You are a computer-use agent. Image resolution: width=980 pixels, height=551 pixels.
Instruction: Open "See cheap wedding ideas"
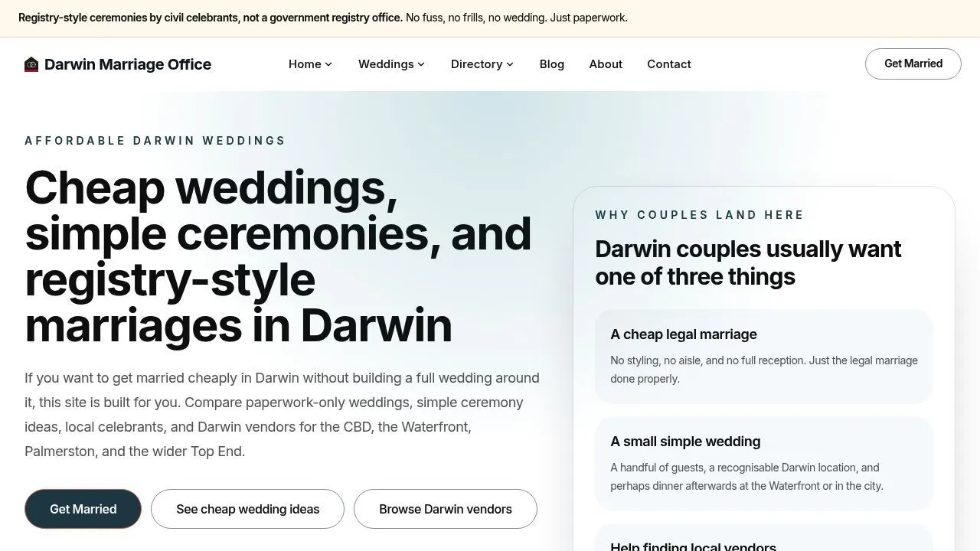coord(247,509)
